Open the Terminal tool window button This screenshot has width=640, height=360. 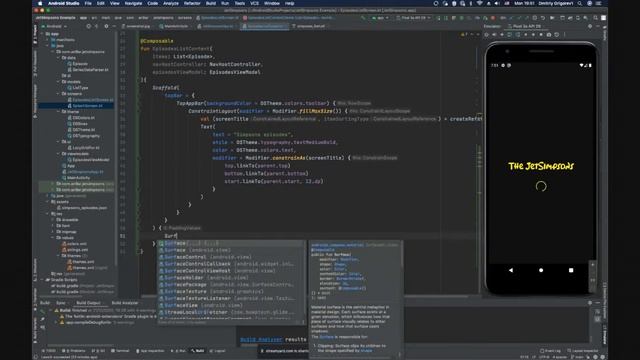[120, 351]
